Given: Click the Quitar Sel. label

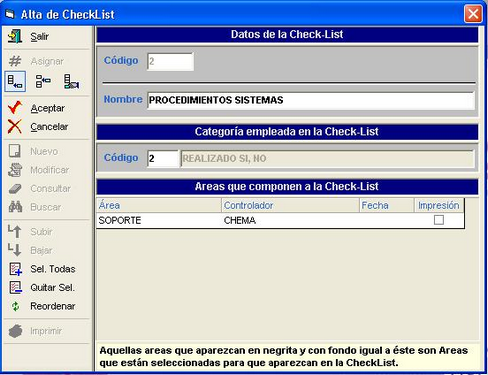Looking at the screenshot, I should (x=52, y=287).
